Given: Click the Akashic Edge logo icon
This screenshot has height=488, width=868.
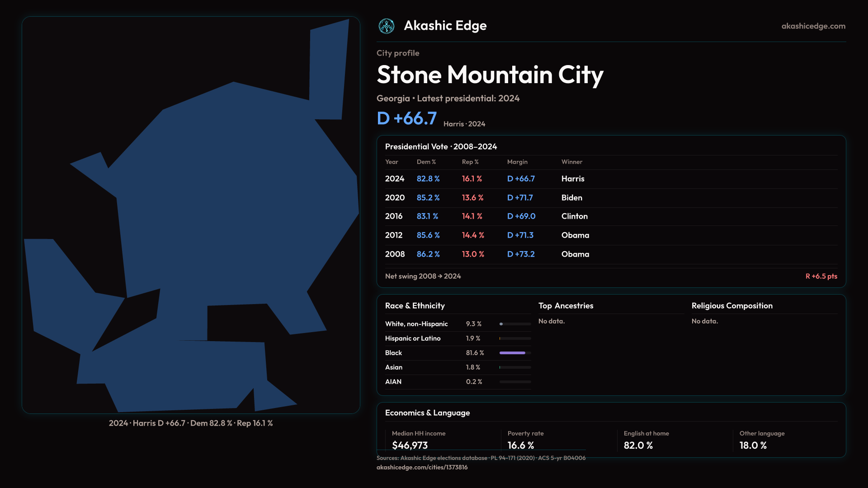Looking at the screenshot, I should pyautogui.click(x=387, y=26).
